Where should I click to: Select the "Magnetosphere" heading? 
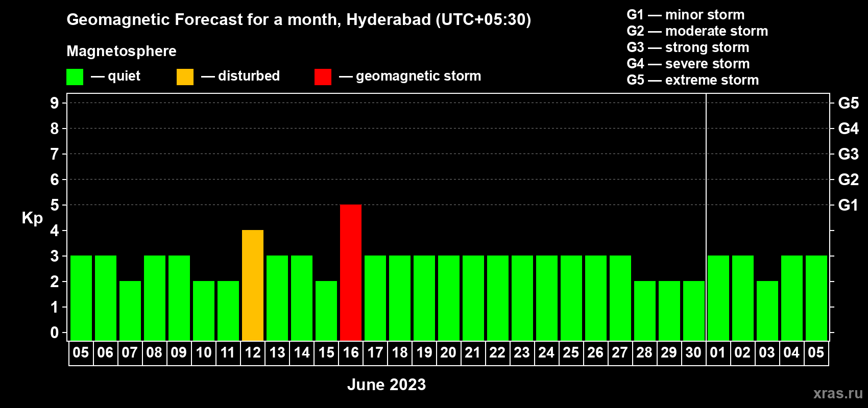point(122,51)
